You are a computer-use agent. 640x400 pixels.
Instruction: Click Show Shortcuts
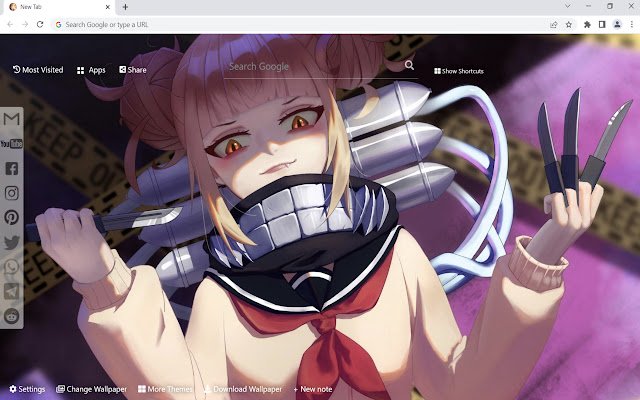459,71
